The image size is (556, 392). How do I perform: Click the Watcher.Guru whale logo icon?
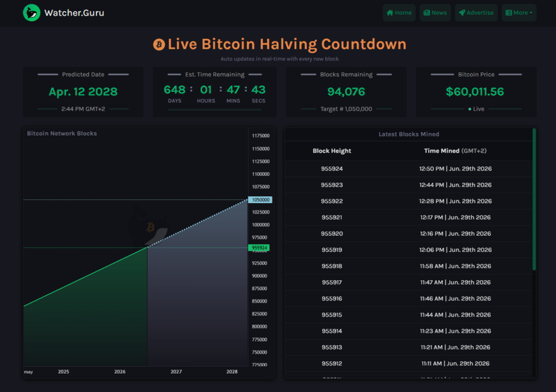[x=32, y=13]
